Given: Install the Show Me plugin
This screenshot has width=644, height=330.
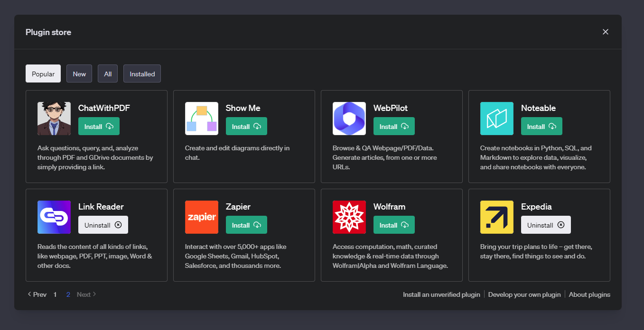Looking at the screenshot, I should point(246,126).
